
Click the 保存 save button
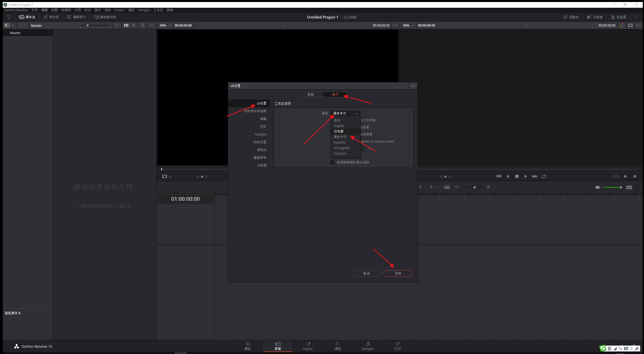[x=398, y=273]
